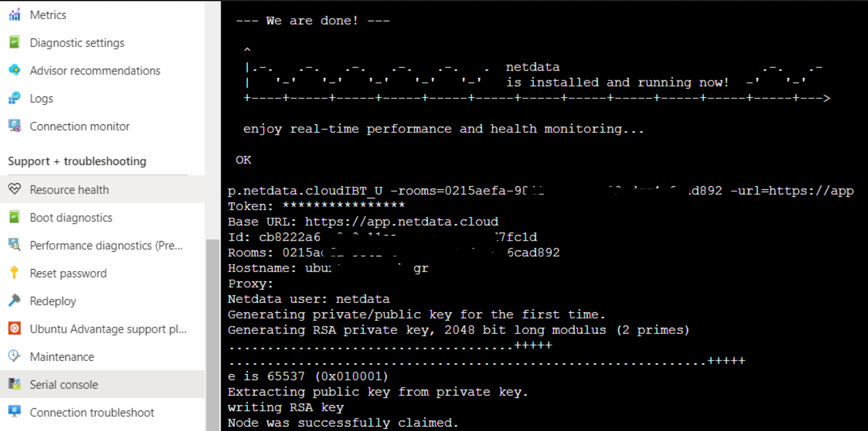Viewport: 868px width, 431px height.
Task: Click the Ubuntu Advantage support icon
Action: click(x=14, y=329)
